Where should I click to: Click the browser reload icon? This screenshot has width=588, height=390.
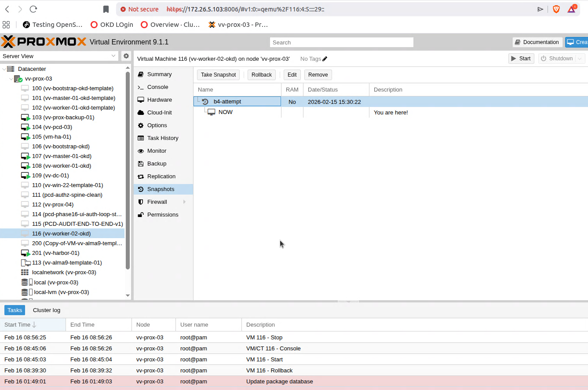pos(33,9)
